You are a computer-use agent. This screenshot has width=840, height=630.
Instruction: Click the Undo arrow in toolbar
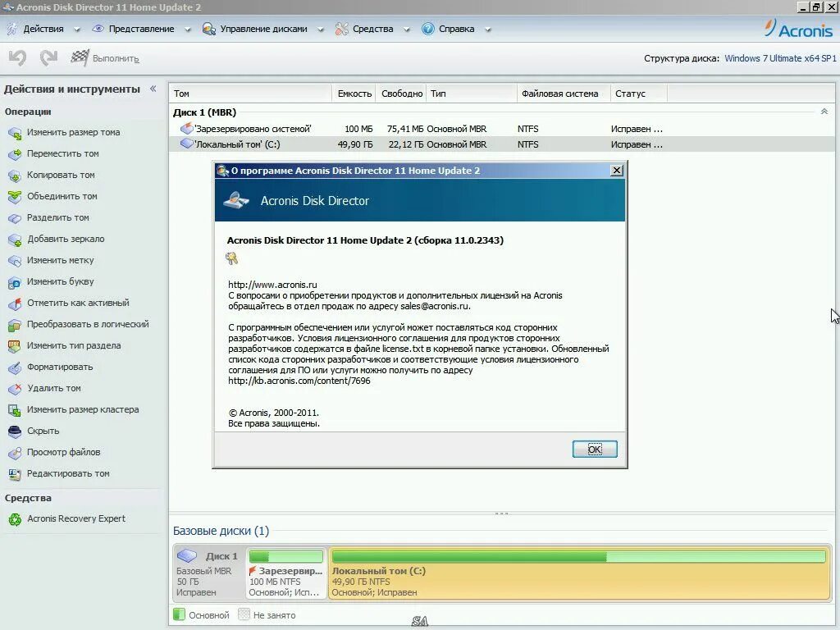pyautogui.click(x=17, y=58)
